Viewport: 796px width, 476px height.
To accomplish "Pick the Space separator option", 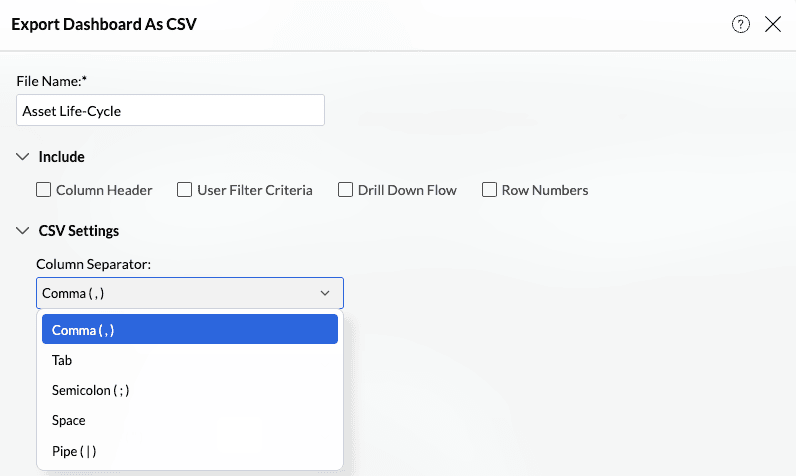I will 69,420.
